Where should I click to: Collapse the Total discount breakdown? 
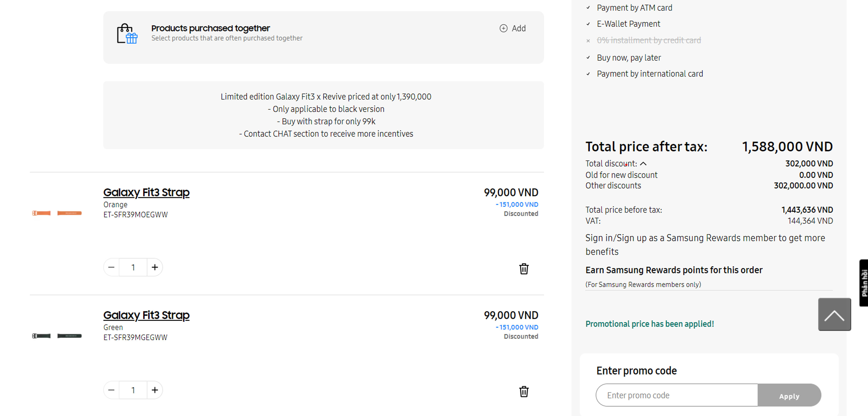643,164
